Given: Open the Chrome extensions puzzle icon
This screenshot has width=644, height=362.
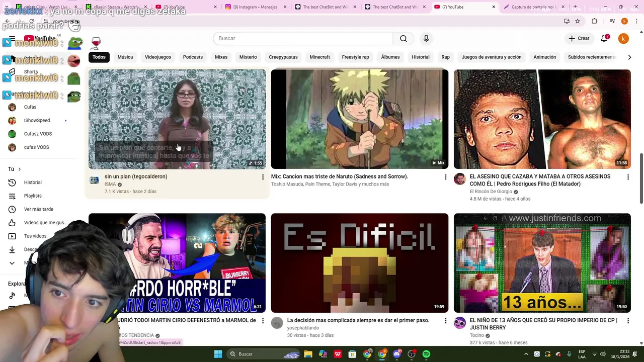Looking at the screenshot, I should tap(595, 21).
